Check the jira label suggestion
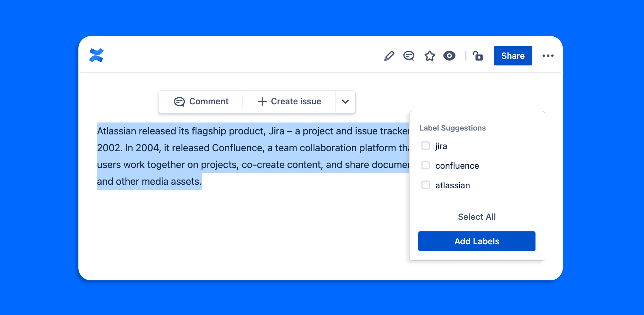The image size is (644, 315). pos(426,146)
